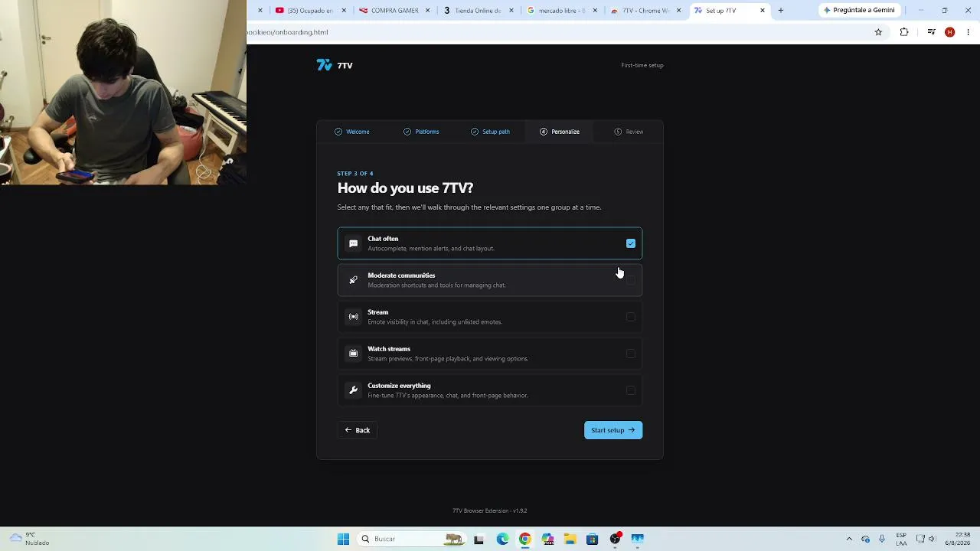Viewport: 980px width, 551px height.
Task: Click the Customize everything option title text
Action: [399, 386]
